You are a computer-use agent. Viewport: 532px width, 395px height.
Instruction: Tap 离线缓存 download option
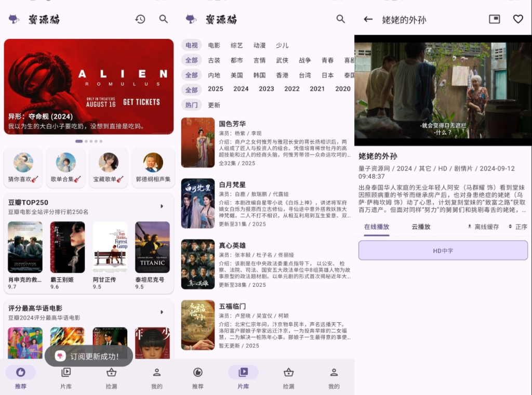coord(483,227)
